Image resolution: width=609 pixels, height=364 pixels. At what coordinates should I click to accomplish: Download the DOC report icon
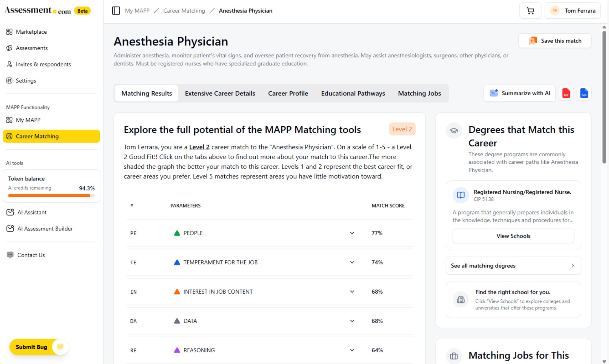click(584, 93)
